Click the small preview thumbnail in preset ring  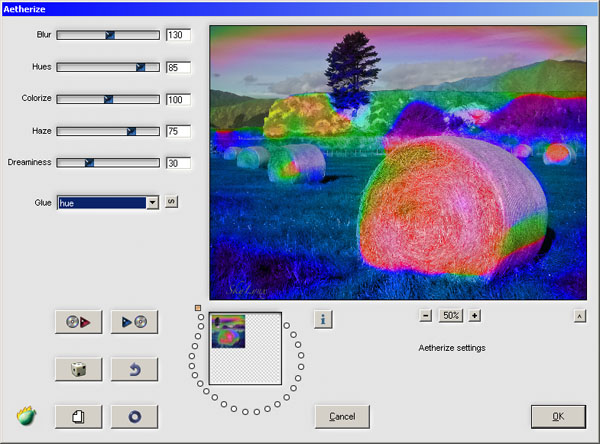pyautogui.click(x=228, y=331)
